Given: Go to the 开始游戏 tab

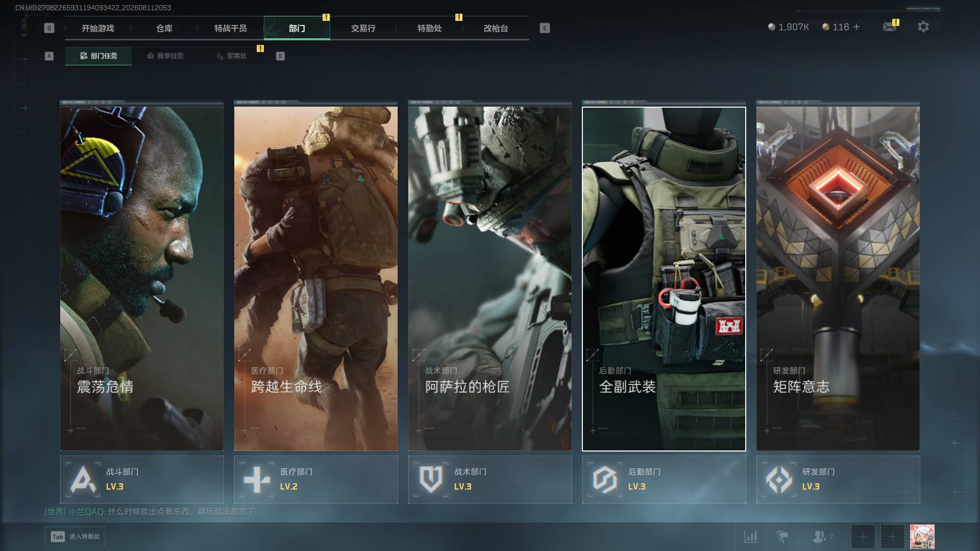Looking at the screenshot, I should click(98, 29).
